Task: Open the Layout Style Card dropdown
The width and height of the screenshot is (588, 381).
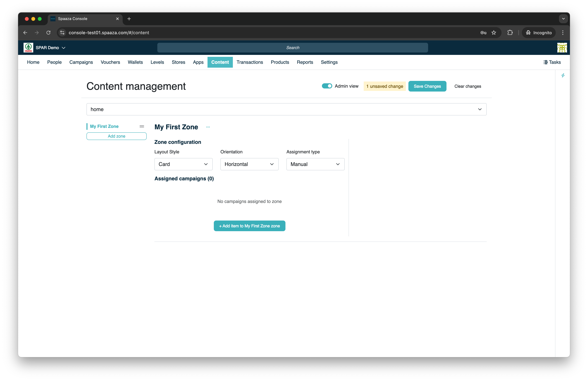Action: click(183, 164)
